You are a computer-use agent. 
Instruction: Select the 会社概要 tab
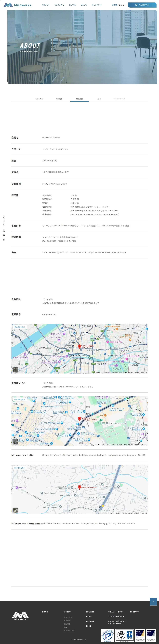(79, 99)
